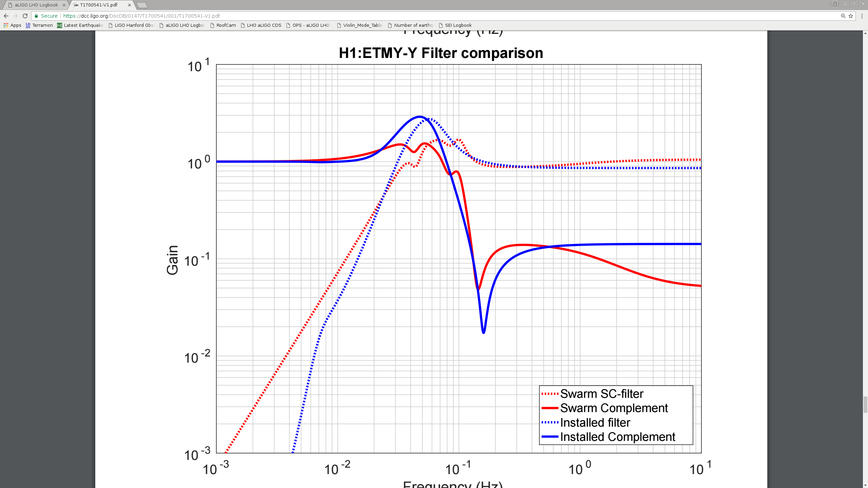Open the Latest Earthquakes bookmark
The height and width of the screenshot is (488, 868).
pos(80,25)
